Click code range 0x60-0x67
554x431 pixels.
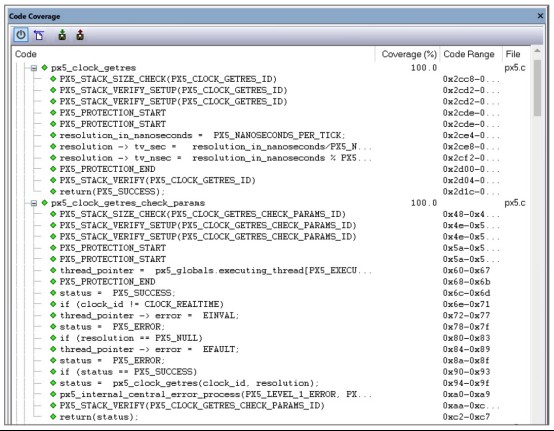click(466, 271)
